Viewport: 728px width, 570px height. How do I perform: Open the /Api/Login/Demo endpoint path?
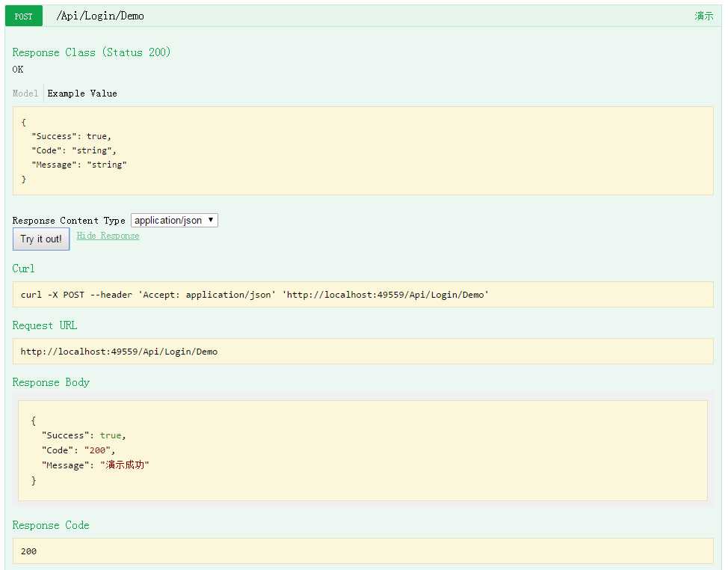(100, 16)
